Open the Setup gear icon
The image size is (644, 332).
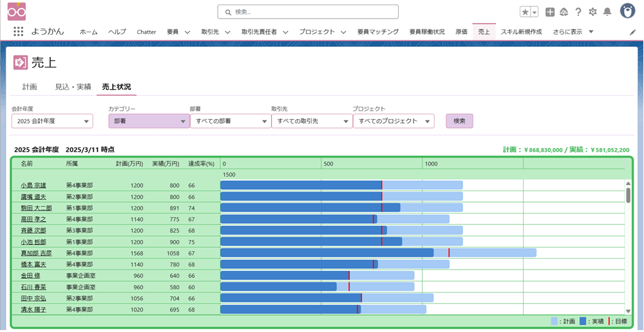[x=592, y=12]
